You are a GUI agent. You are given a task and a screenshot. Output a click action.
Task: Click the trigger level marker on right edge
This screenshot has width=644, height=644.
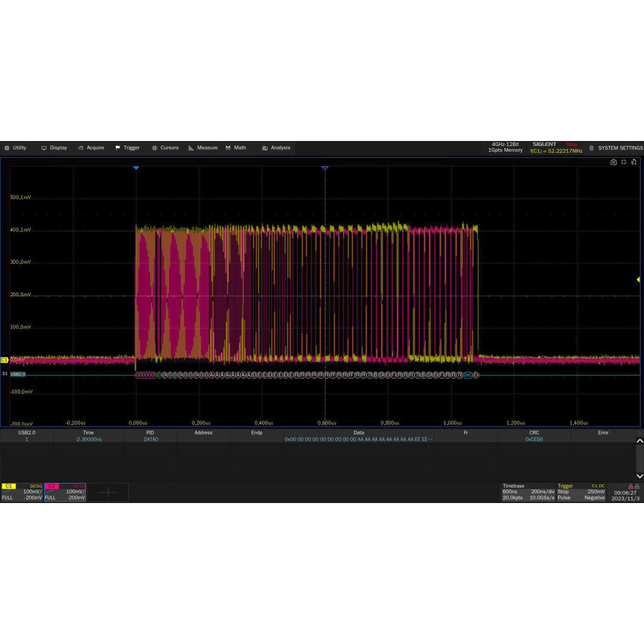(x=638, y=280)
